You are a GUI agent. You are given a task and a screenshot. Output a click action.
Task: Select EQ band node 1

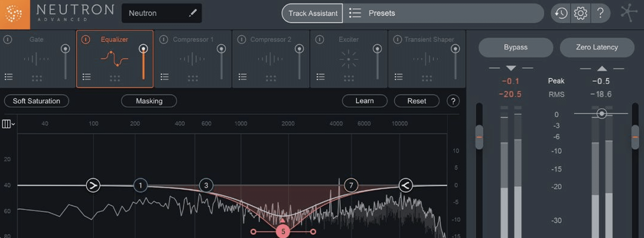140,185
